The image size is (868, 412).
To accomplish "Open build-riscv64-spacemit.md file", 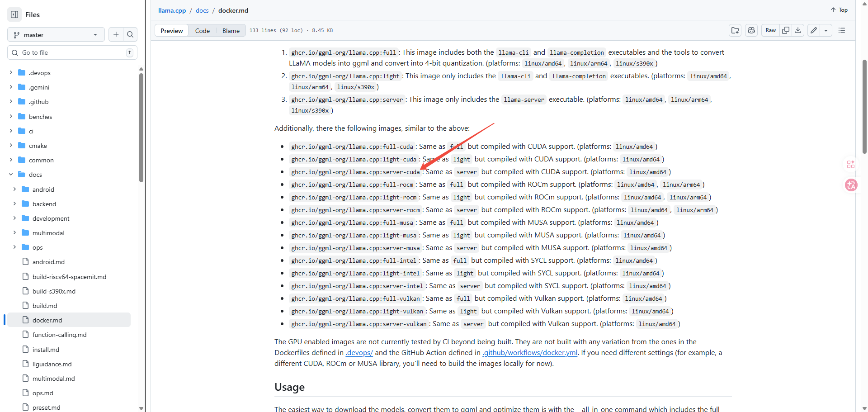I will coord(69,277).
